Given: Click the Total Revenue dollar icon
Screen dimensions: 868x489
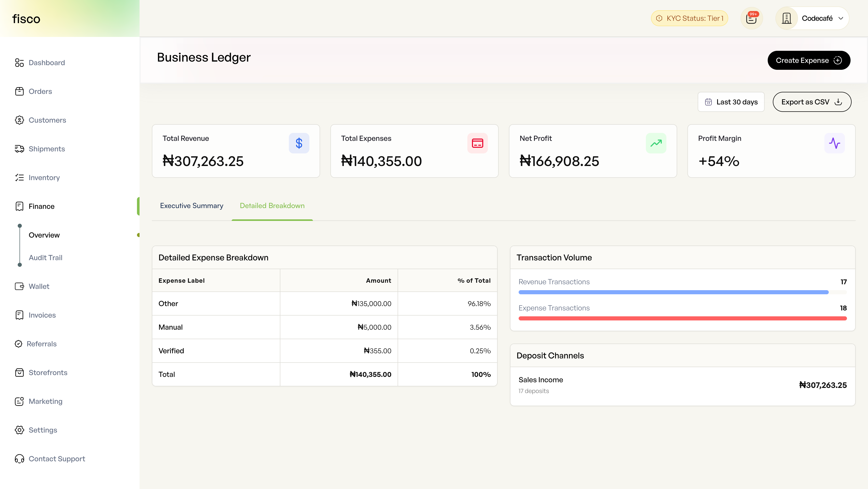Looking at the screenshot, I should tap(299, 143).
